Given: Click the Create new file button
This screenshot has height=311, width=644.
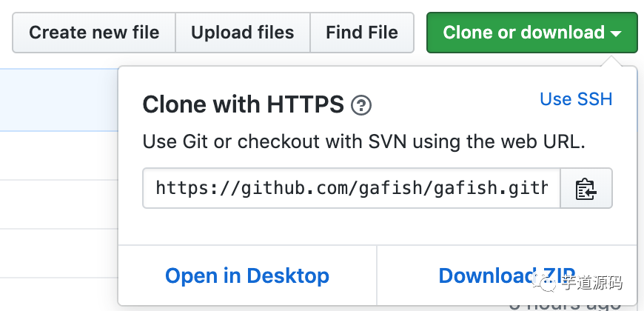Looking at the screenshot, I should [x=94, y=33].
